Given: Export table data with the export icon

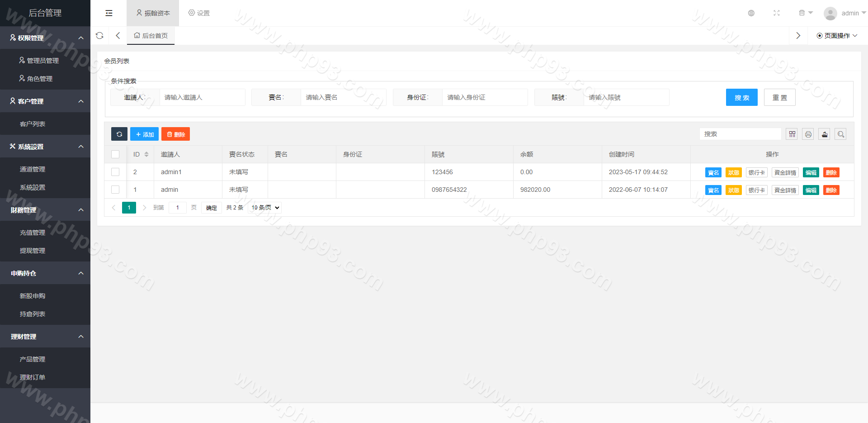Looking at the screenshot, I should click(x=824, y=134).
